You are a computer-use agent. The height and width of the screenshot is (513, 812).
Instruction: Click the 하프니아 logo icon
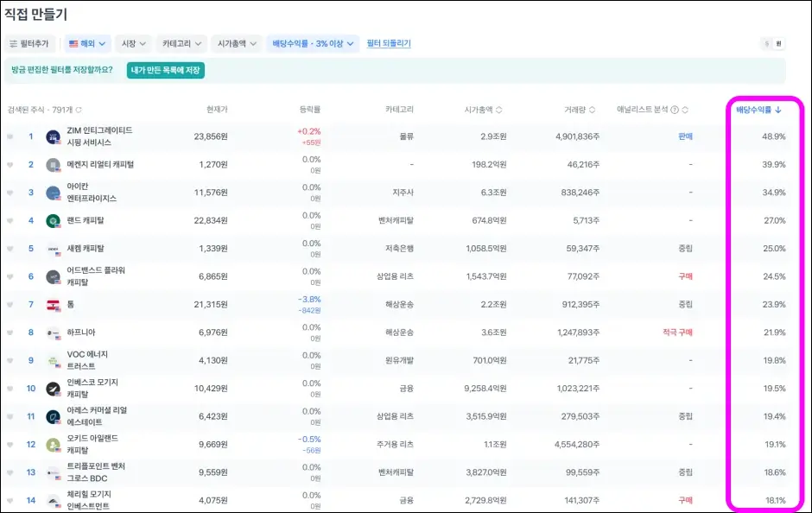point(53,332)
